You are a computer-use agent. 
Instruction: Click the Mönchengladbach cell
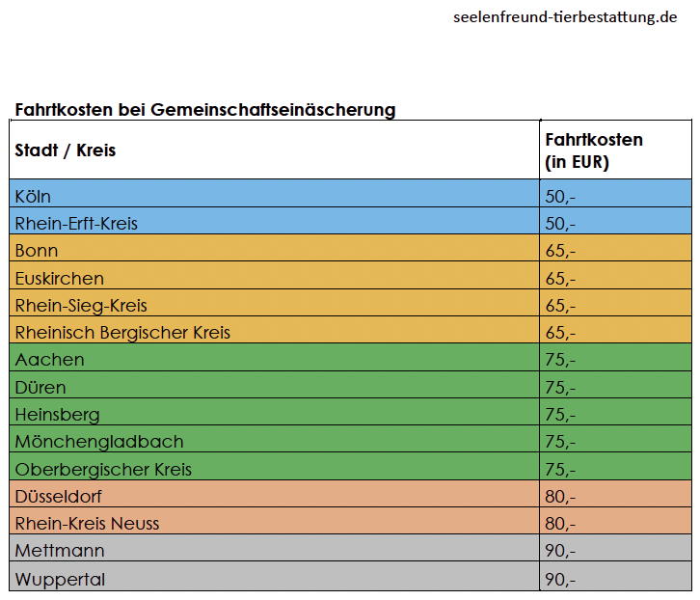click(99, 442)
